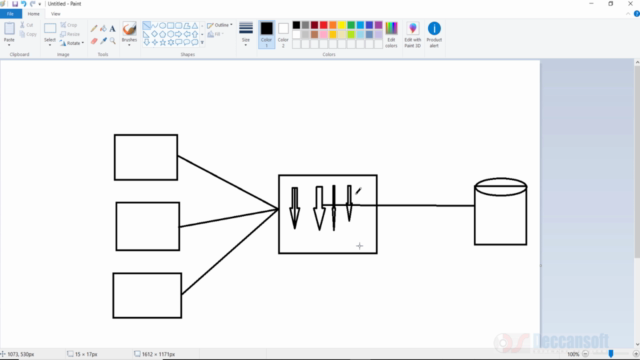The width and height of the screenshot is (640, 360).
Task: Click the zoom in plus button
Action: [x=636, y=354]
